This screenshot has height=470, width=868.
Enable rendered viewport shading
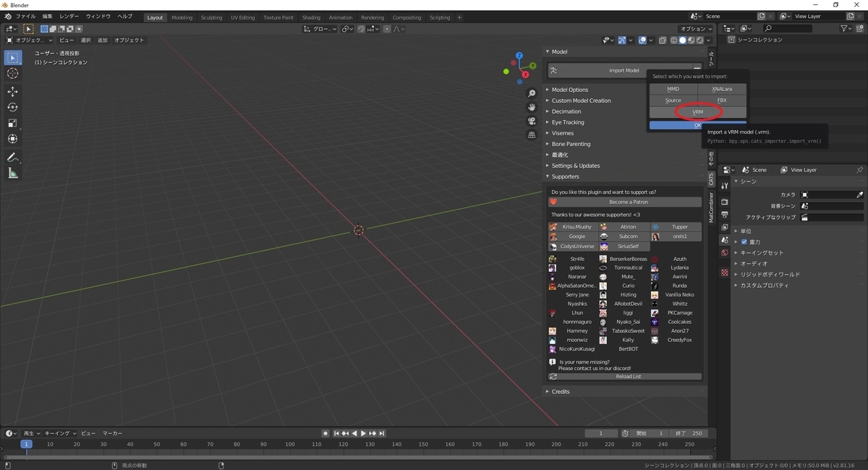(x=699, y=40)
